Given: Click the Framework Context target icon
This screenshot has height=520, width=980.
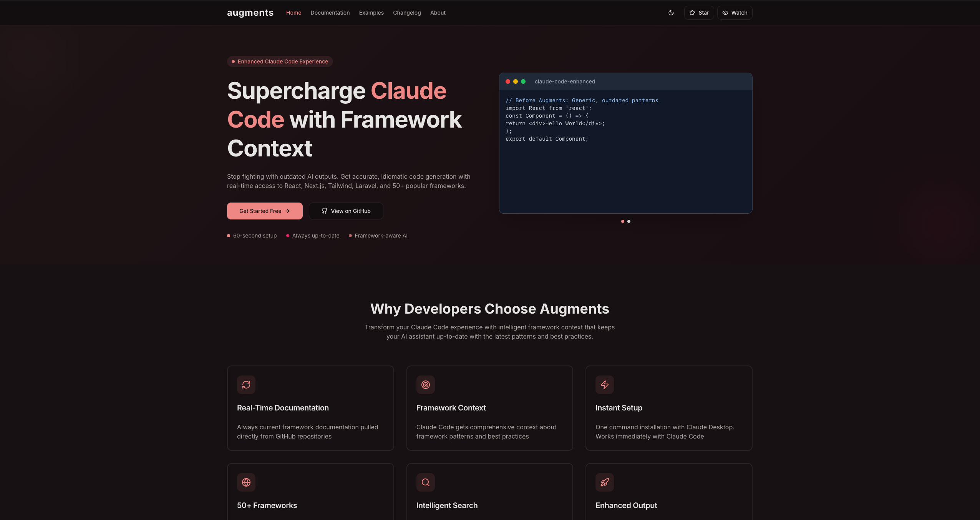Looking at the screenshot, I should tap(425, 385).
